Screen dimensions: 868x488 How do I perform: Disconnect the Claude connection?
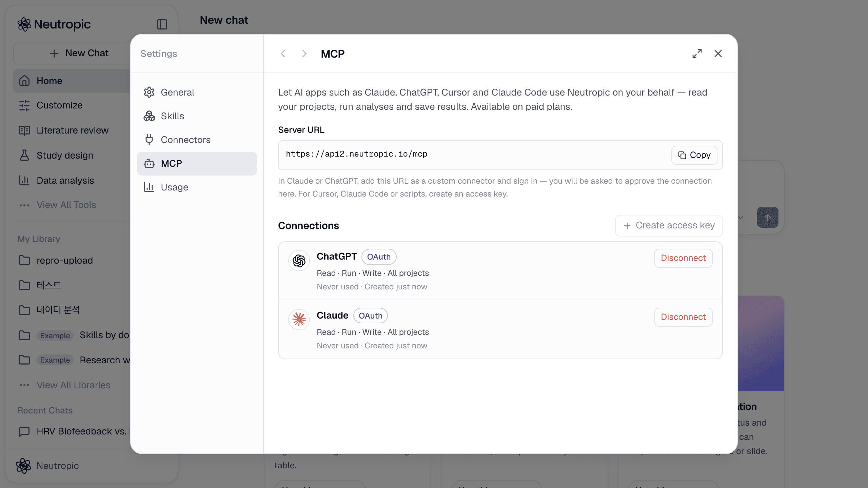tap(683, 317)
